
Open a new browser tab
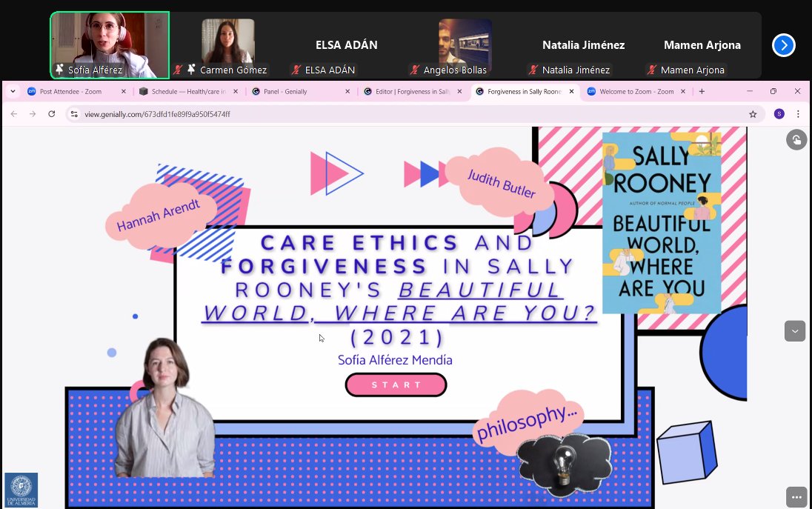(702, 91)
